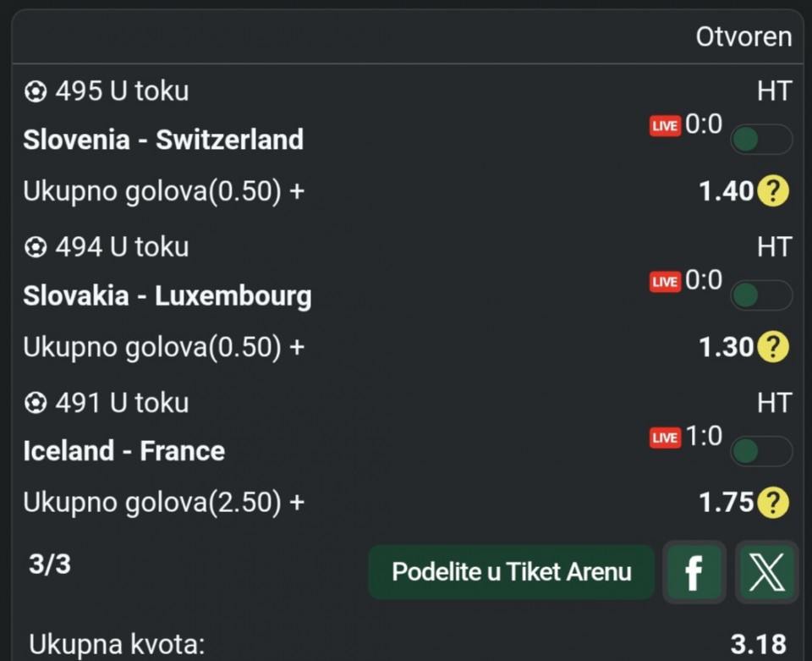Viewport: 812px width, 661px height.
Task: Toggle the Slovakia - Luxembourg switch
Action: [760, 295]
